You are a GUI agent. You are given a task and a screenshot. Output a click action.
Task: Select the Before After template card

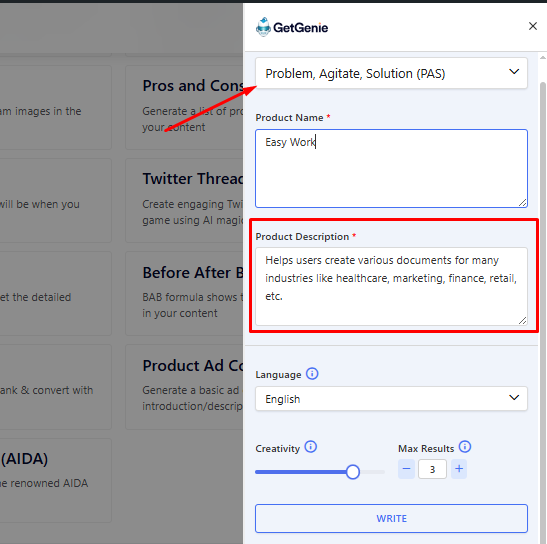click(x=184, y=293)
